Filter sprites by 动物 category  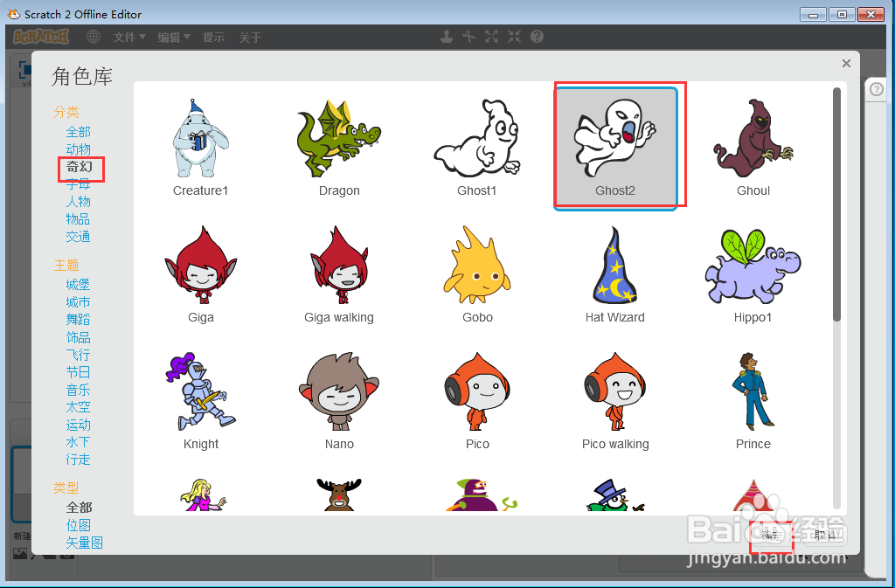78,149
